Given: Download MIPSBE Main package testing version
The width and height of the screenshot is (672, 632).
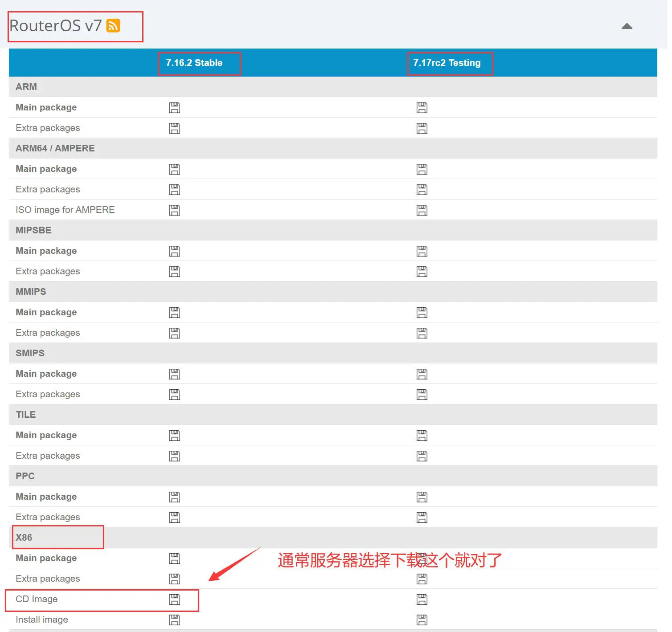Looking at the screenshot, I should tap(422, 251).
